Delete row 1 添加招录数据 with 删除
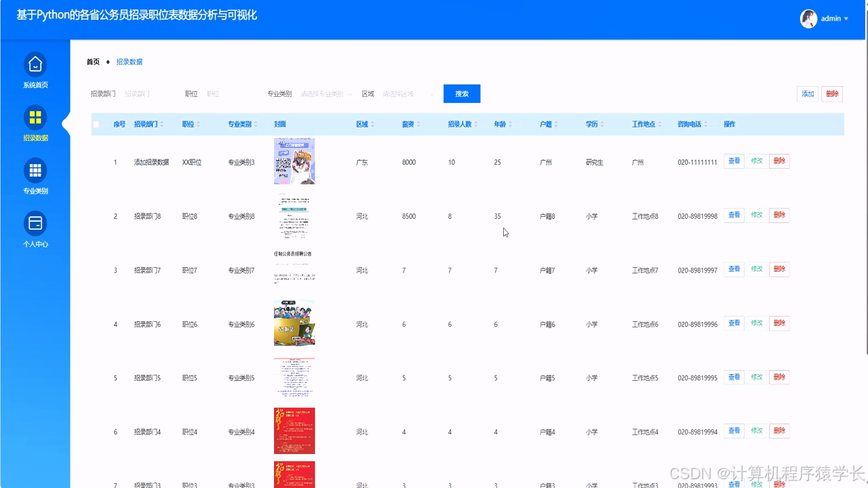The width and height of the screenshot is (868, 488). pos(779,161)
